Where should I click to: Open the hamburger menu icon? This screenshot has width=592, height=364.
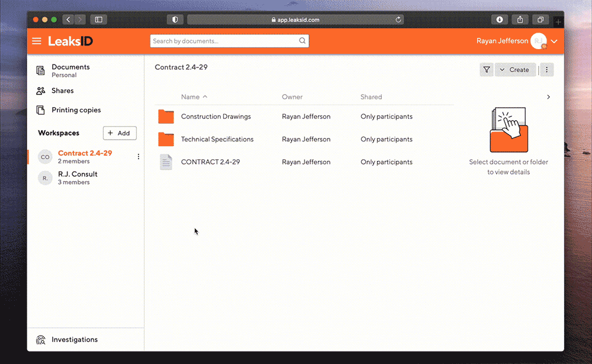click(37, 41)
